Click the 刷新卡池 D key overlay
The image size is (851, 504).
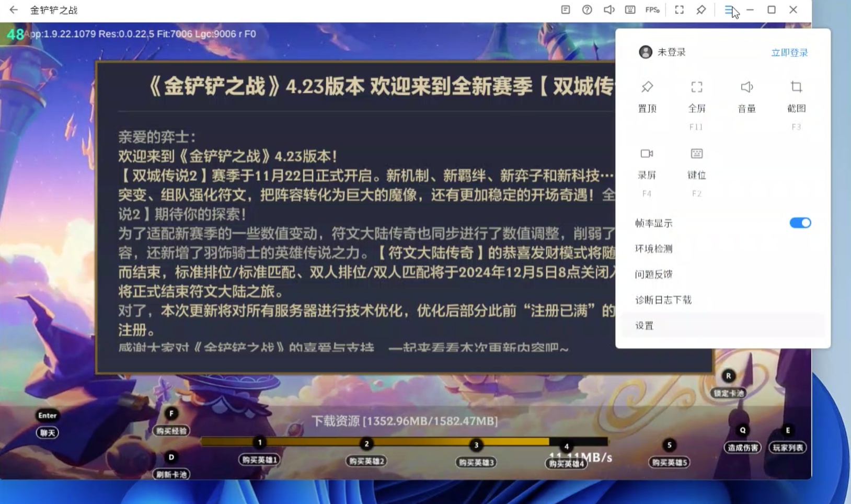tap(171, 466)
